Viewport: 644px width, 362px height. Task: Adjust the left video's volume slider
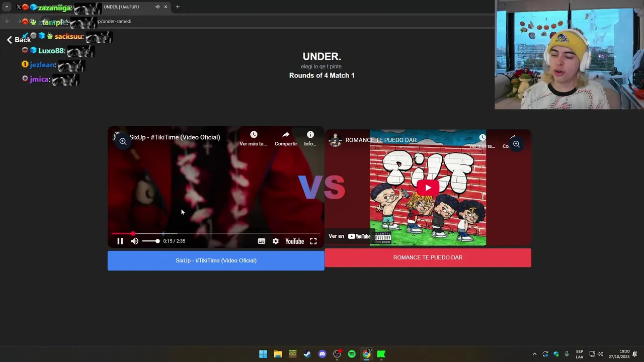point(150,241)
